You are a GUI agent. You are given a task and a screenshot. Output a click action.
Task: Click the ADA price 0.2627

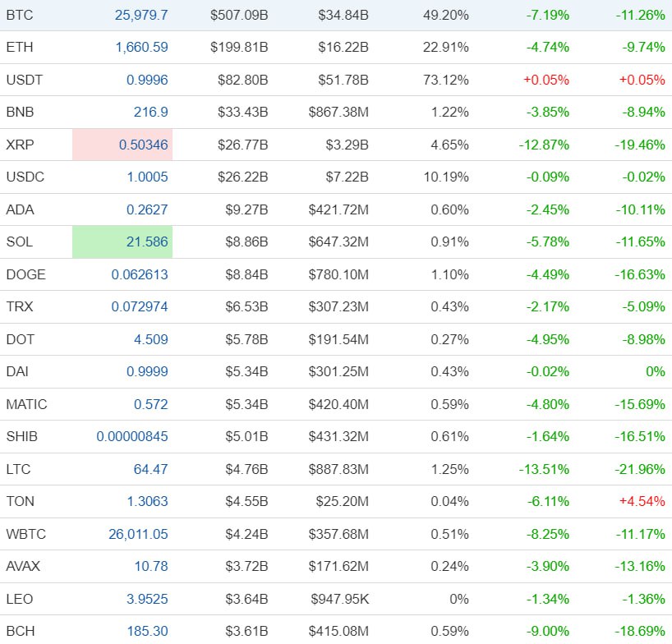point(147,210)
